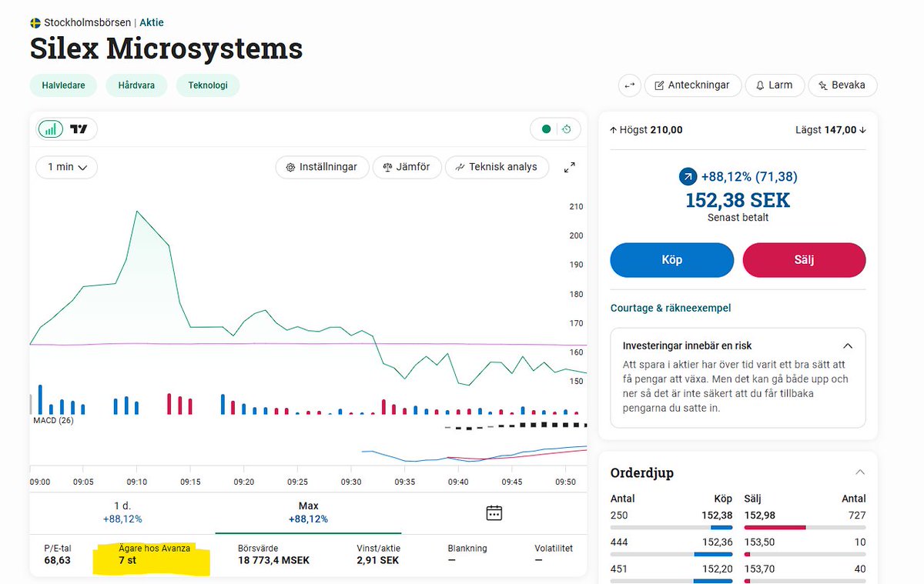Click the Silex Microsystems heading

click(x=166, y=48)
